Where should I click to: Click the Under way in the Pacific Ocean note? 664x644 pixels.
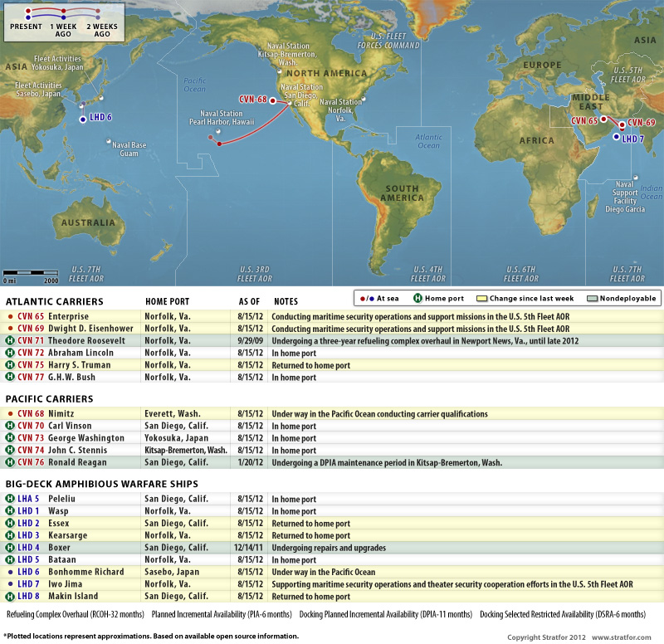[x=323, y=572]
